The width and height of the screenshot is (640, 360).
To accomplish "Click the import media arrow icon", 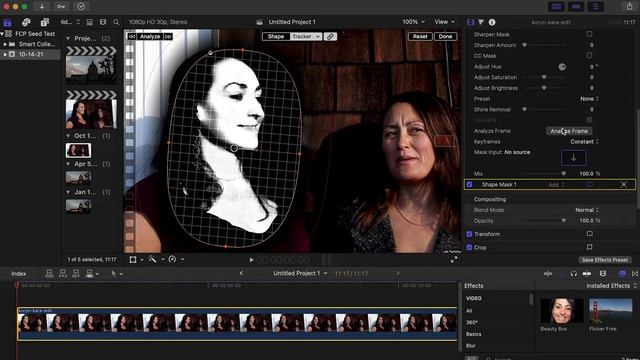I will 42,7.
